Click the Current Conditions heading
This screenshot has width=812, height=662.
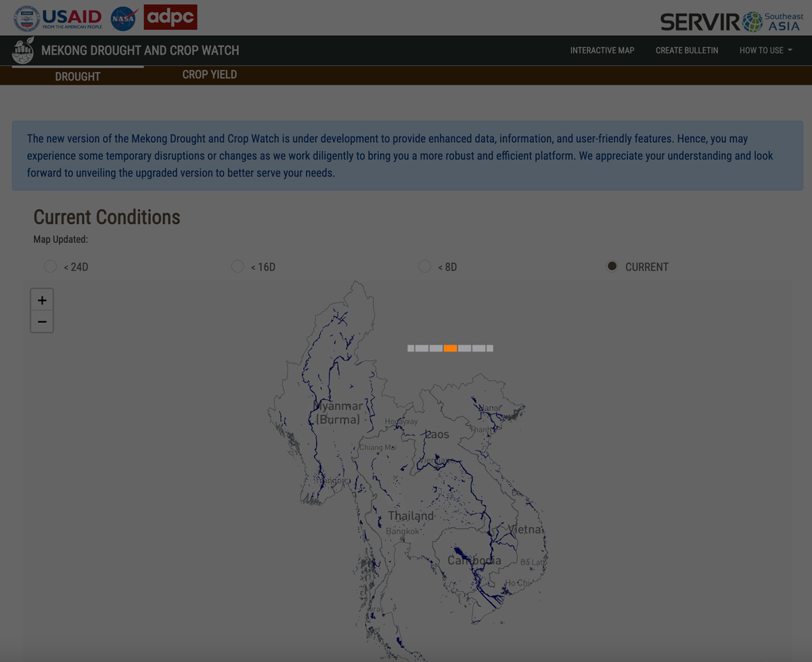(x=106, y=217)
